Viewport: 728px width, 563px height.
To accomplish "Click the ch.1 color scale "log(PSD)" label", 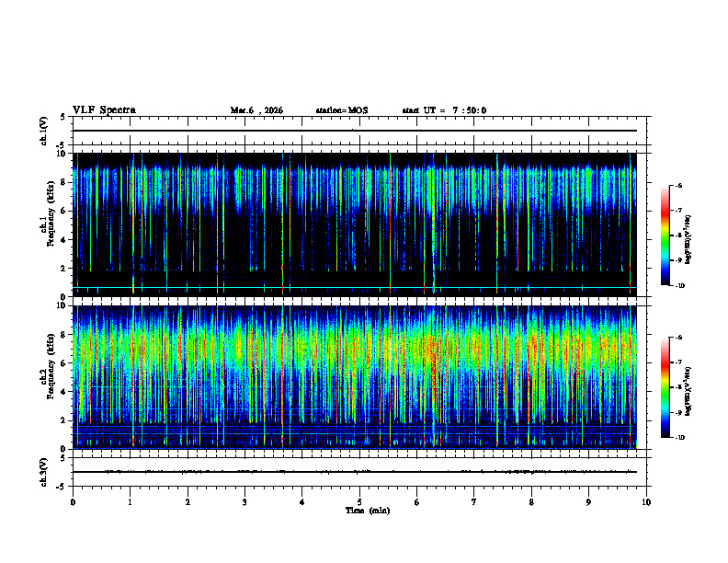I will tap(688, 240).
